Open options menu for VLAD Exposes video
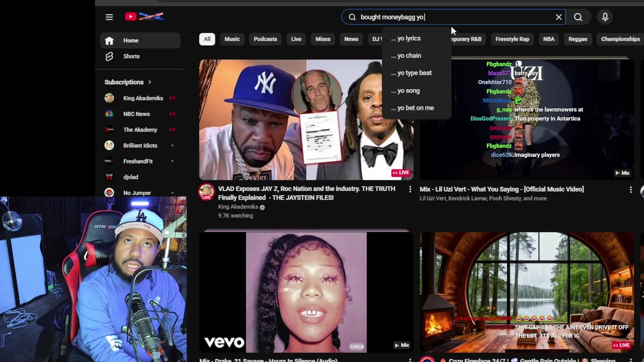The image size is (644, 362). click(x=410, y=190)
